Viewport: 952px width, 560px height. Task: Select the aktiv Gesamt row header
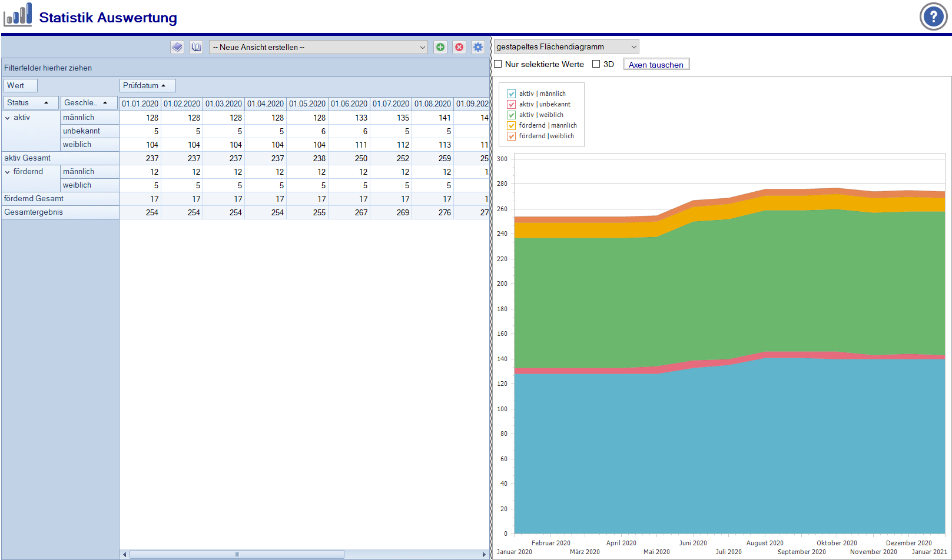click(x=60, y=158)
